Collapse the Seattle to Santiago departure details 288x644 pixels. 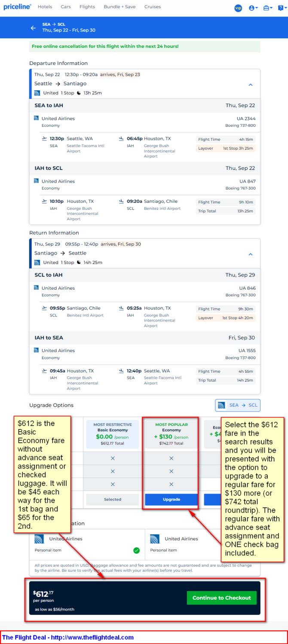pos(251,85)
